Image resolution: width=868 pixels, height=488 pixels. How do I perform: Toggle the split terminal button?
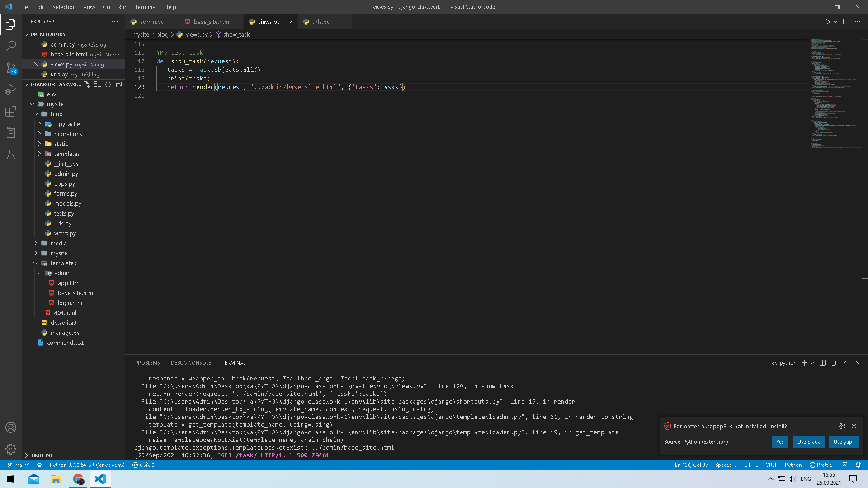pyautogui.click(x=822, y=363)
